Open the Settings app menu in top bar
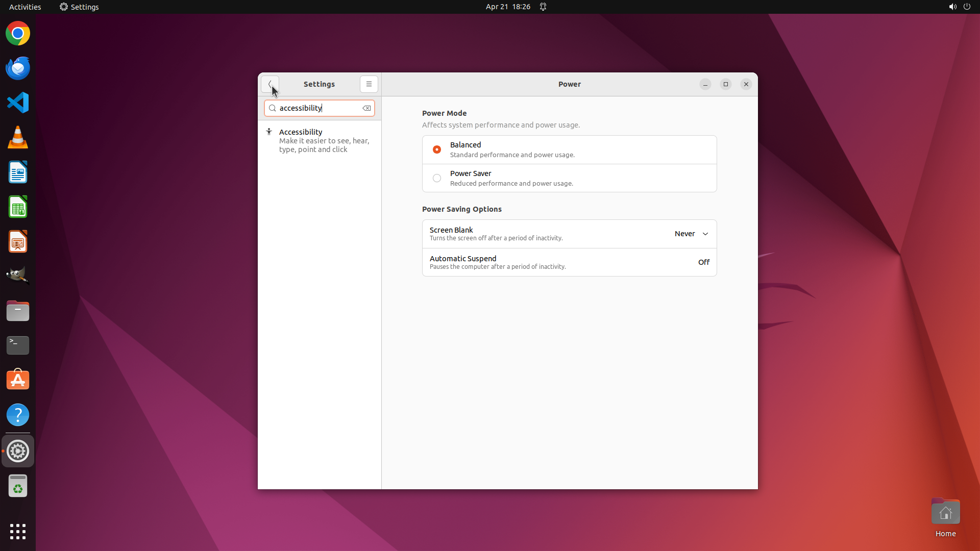 pyautogui.click(x=79, y=7)
